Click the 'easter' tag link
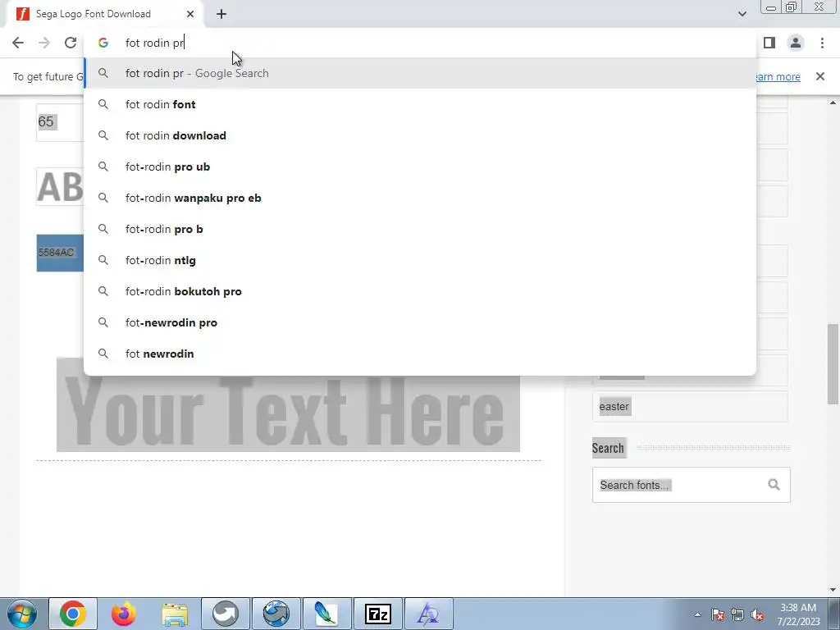Screen dimensions: 840x630 click(614, 407)
